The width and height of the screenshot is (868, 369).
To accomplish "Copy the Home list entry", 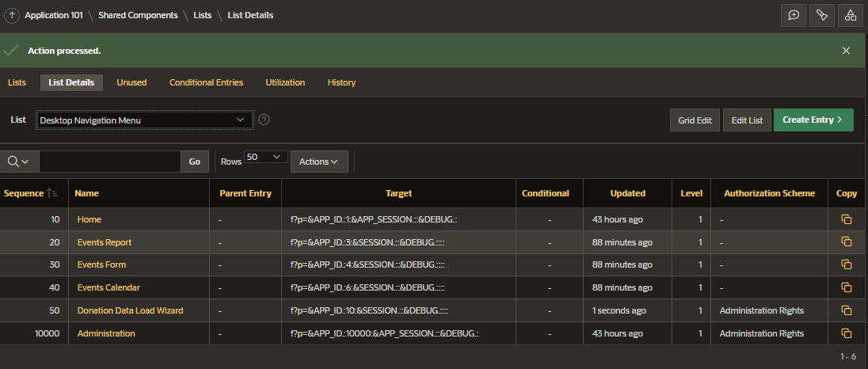I will click(846, 219).
